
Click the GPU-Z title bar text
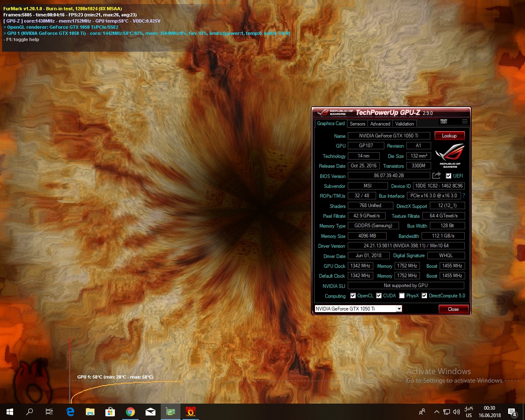[394, 113]
